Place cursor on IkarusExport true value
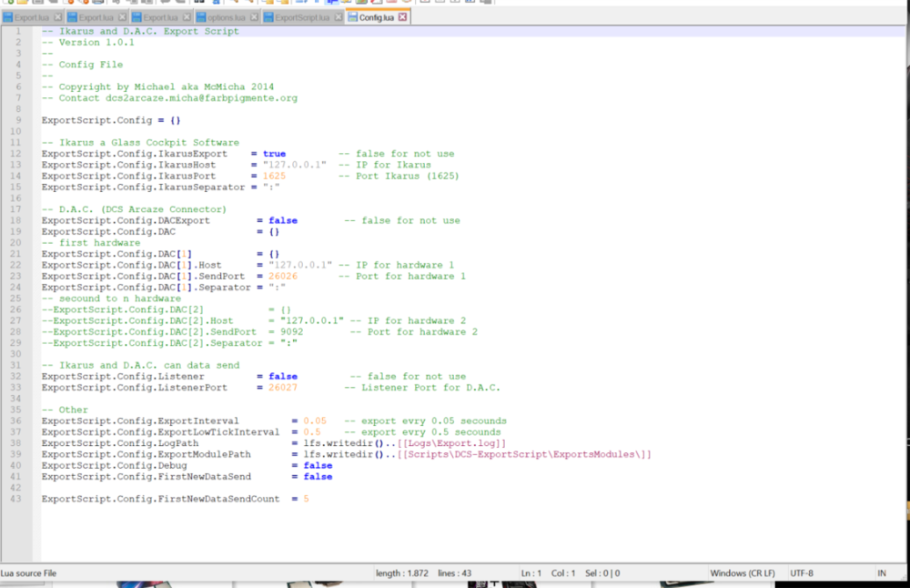Image resolution: width=910 pixels, height=588 pixels. point(274,154)
